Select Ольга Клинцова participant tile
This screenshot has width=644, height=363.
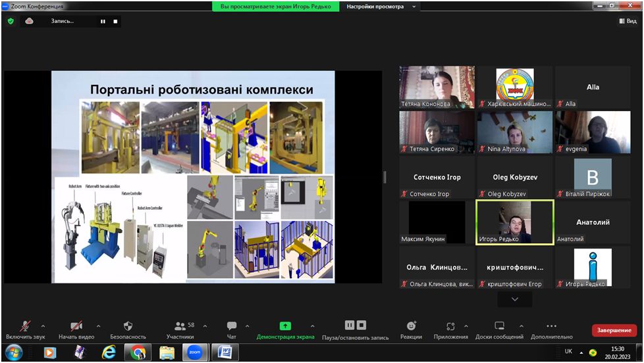pos(437,268)
